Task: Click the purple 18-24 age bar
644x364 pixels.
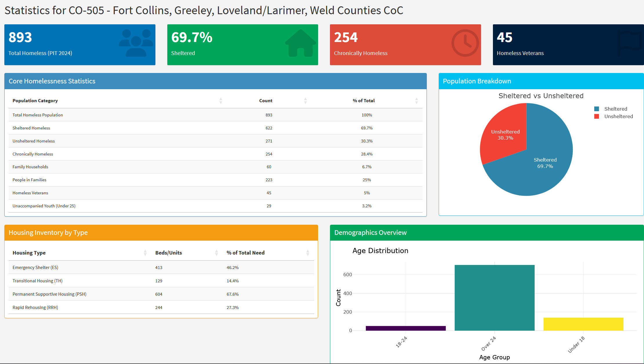Action: tap(406, 328)
